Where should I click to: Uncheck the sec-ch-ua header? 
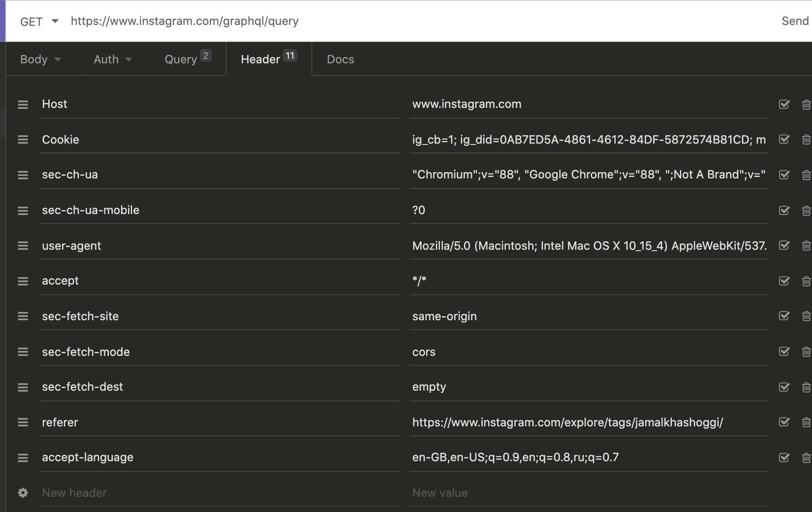784,175
